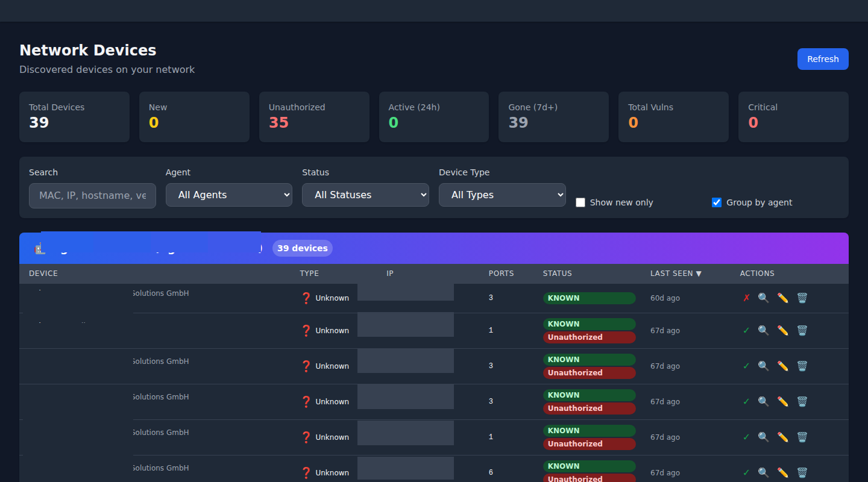868x482 pixels.
Task: Click the 39 devices badge in the agent header
Action: click(x=302, y=248)
